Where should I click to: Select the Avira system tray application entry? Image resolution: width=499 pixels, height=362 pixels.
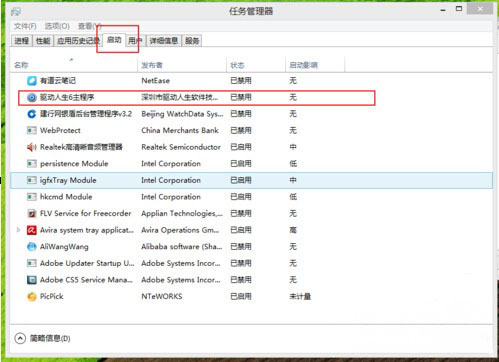pos(87,230)
